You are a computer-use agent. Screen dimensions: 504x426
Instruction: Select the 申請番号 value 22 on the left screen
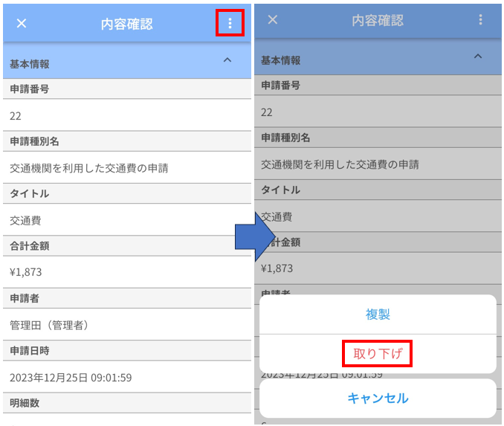click(x=16, y=116)
